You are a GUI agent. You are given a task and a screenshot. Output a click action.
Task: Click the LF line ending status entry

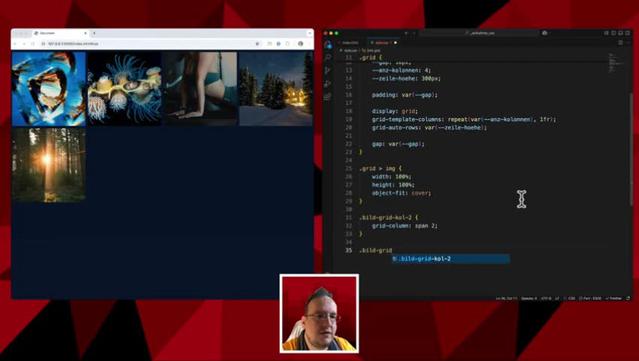tap(557, 298)
